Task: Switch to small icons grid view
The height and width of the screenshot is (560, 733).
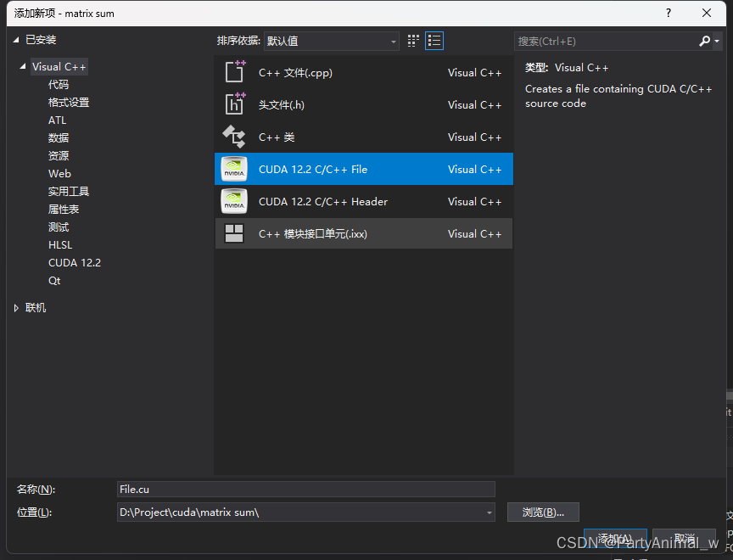Action: (x=413, y=41)
